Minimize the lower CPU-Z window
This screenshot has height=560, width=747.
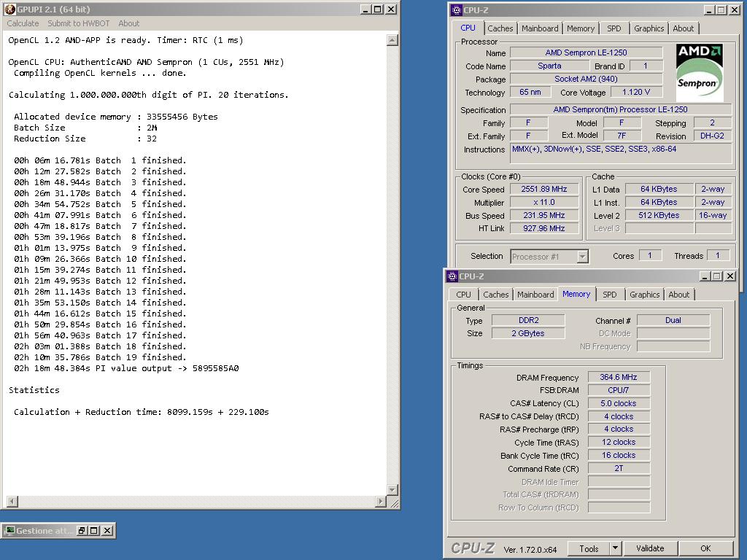pyautogui.click(x=705, y=276)
